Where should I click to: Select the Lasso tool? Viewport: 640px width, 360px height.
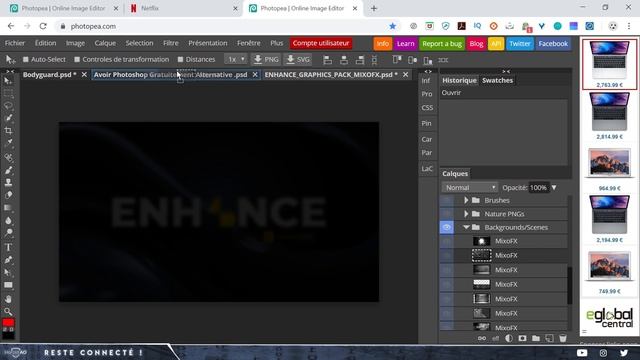pyautogui.click(x=8, y=106)
